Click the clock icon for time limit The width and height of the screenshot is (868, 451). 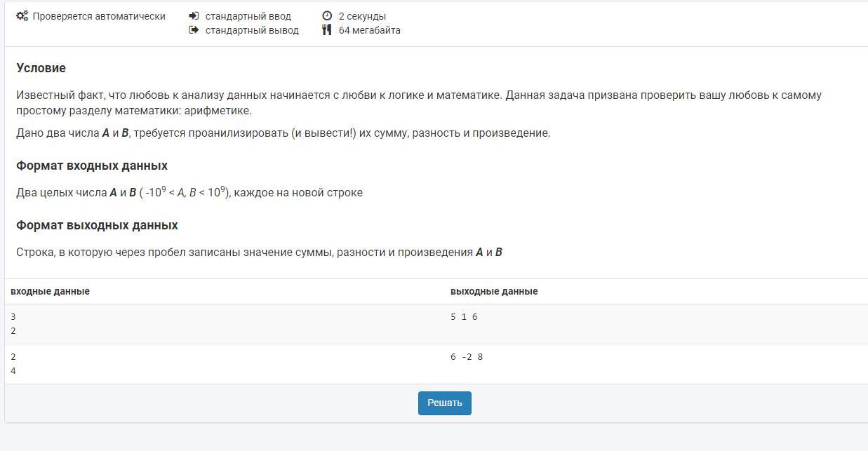pyautogui.click(x=327, y=16)
